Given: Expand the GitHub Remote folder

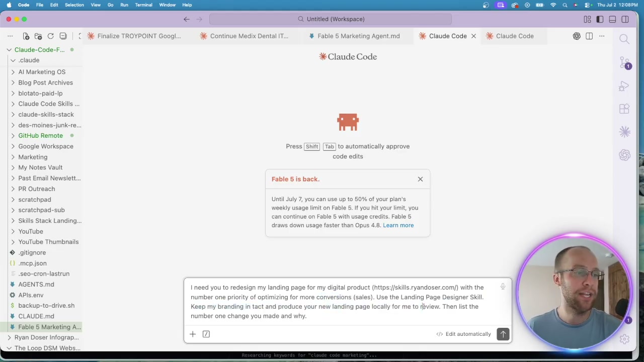Looking at the screenshot, I should pos(41,136).
